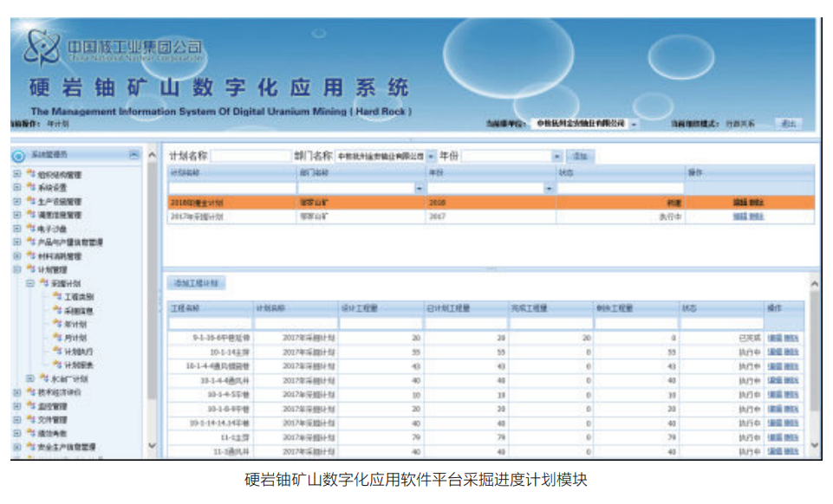
Task: Click the icon beside 月计划
Action: click(57, 338)
